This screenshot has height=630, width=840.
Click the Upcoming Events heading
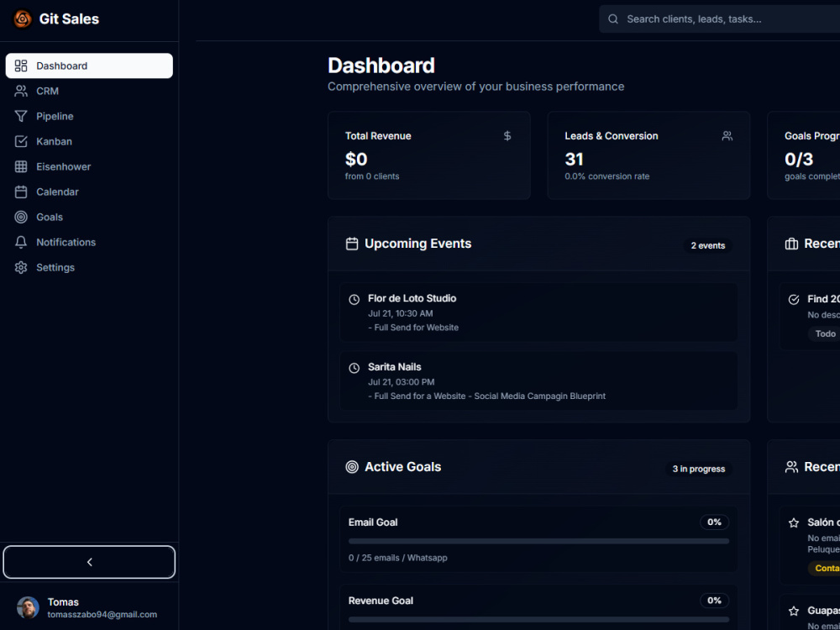tap(417, 244)
